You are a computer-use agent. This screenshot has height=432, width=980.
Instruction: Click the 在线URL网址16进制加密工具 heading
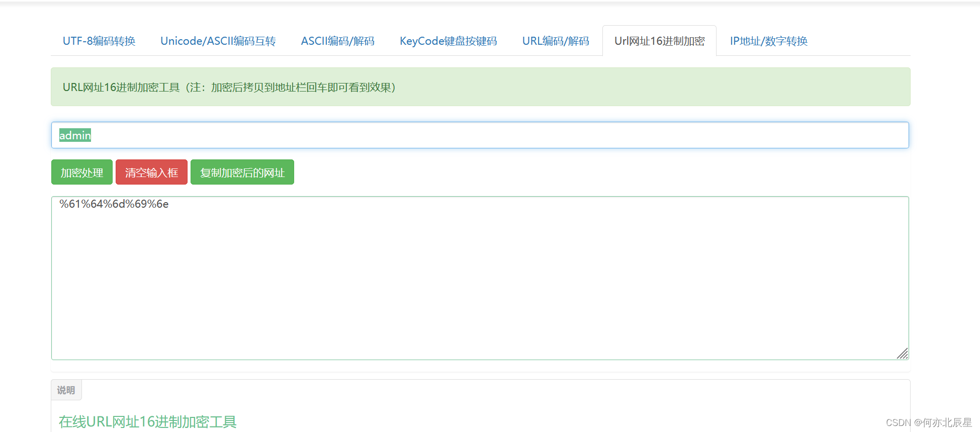147,421
